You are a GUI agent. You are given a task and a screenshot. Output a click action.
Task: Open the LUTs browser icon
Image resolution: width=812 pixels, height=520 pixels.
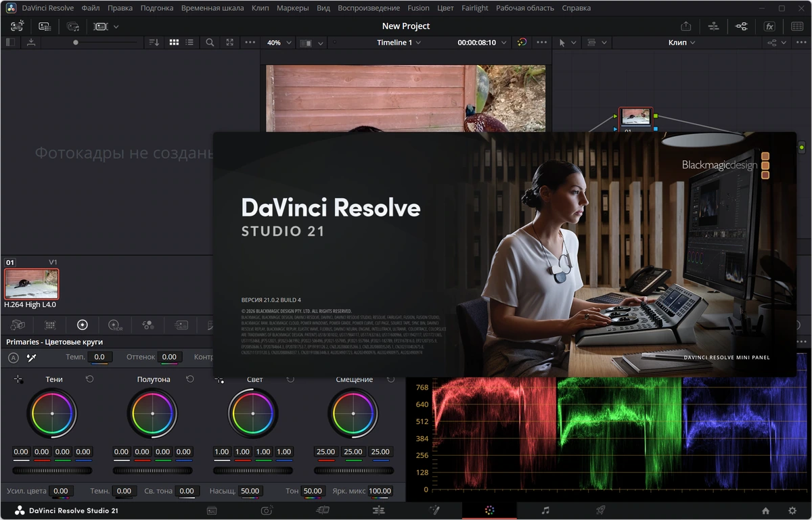(45, 26)
